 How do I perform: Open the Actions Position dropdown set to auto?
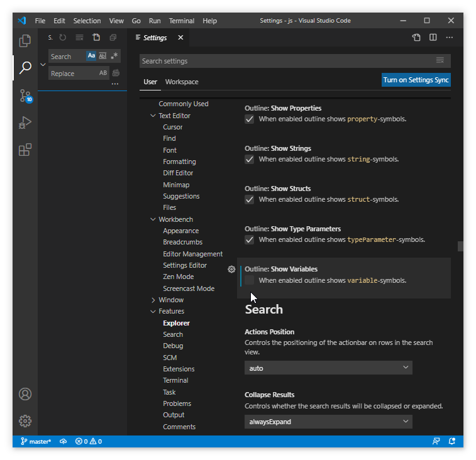pos(328,368)
